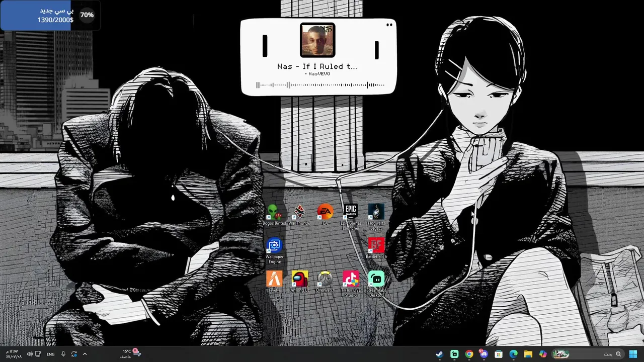The width and height of the screenshot is (644, 362).
Task: Click the Nas album art thumbnail
Action: tap(317, 40)
